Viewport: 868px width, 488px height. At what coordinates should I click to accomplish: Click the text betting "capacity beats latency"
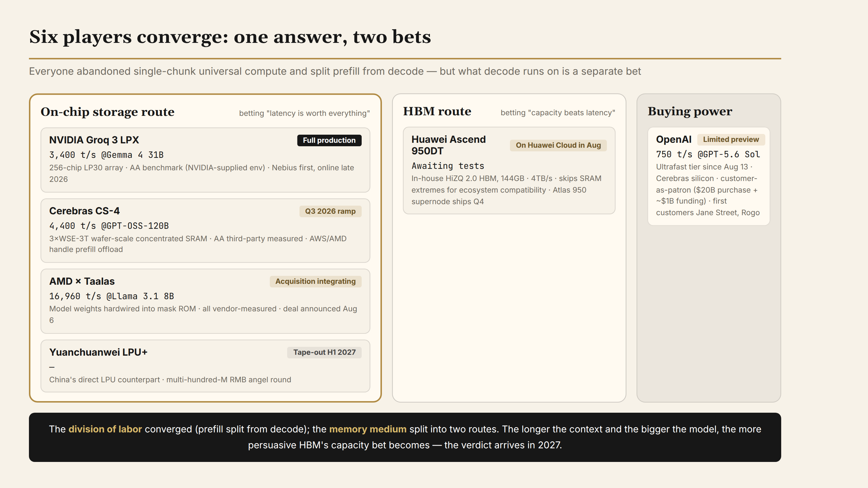[x=558, y=113]
